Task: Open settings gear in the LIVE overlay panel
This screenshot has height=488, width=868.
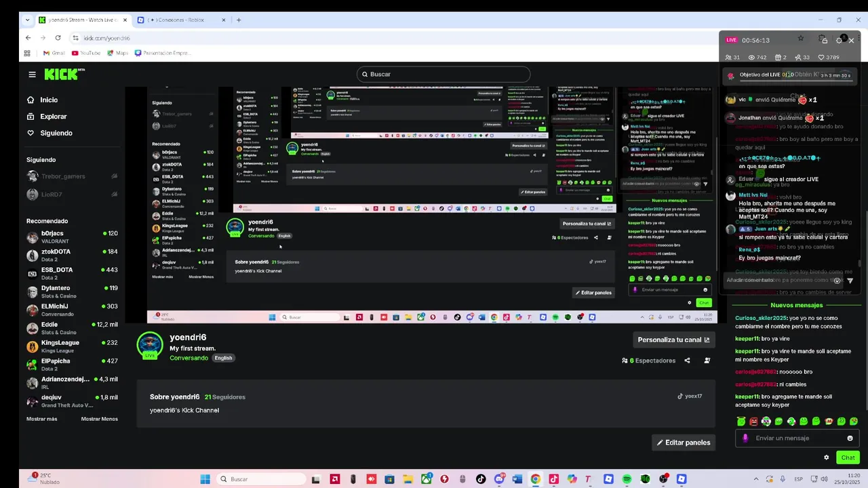Action: click(x=838, y=40)
